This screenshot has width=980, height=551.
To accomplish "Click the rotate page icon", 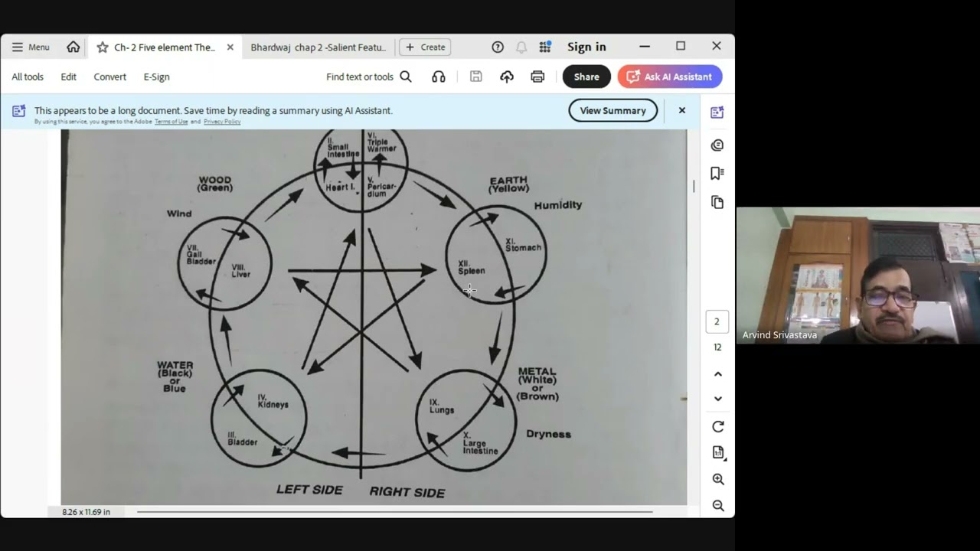I will tap(718, 426).
